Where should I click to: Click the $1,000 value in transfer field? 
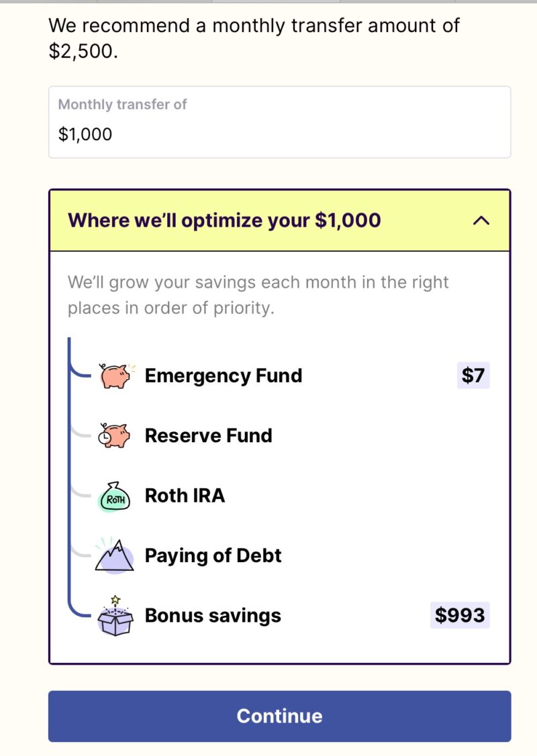85,134
